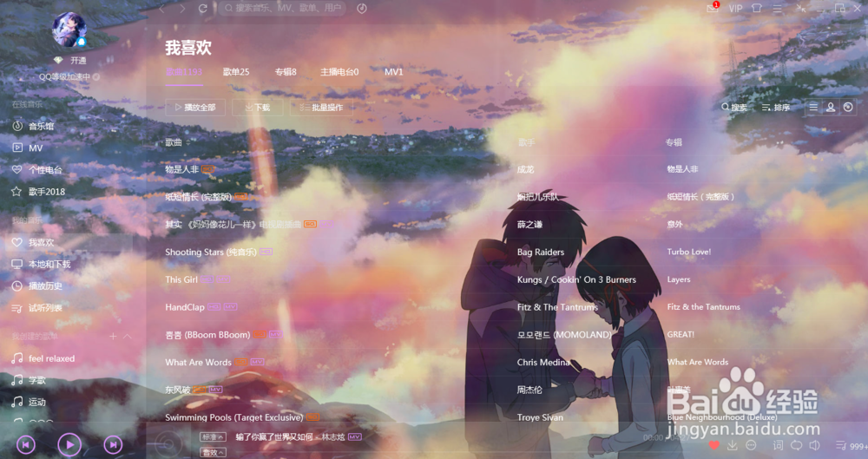Switch to the MV1 tab
The image size is (868, 459).
(393, 72)
